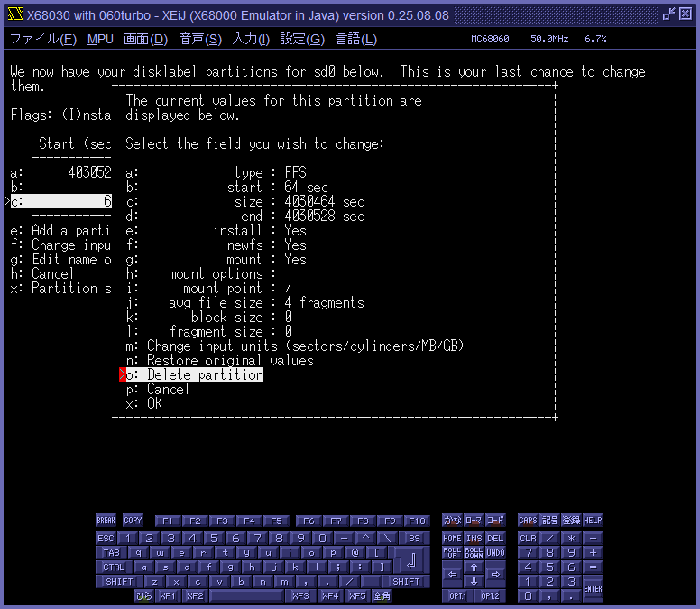The image size is (700, 609).
Task: Click the F5 function key
Action: tap(276, 521)
